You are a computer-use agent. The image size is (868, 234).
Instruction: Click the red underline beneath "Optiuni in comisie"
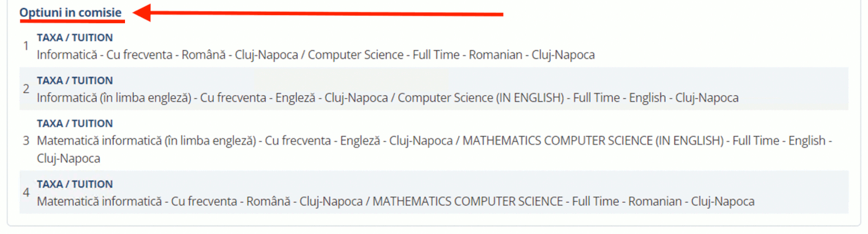[x=72, y=21]
